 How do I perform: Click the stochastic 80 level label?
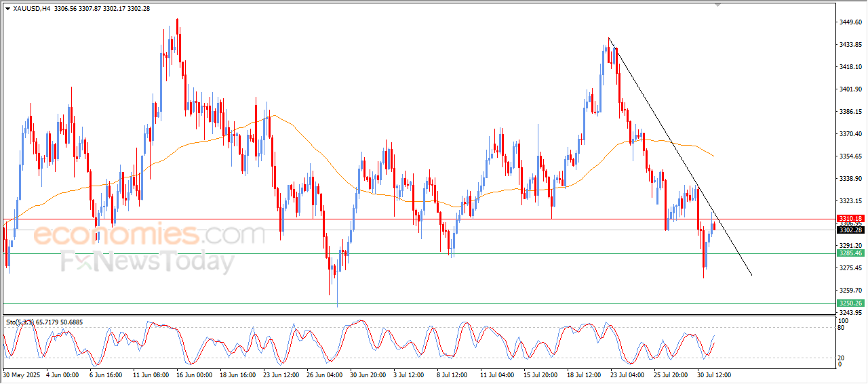click(x=842, y=328)
